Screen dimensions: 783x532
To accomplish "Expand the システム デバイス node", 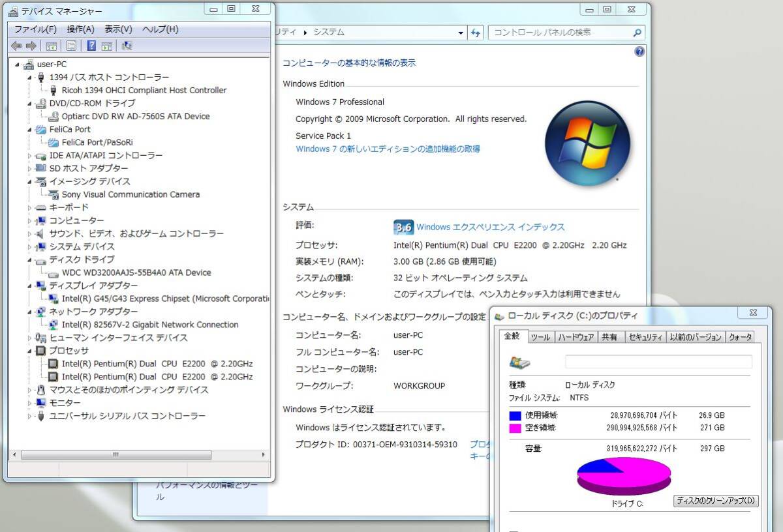I will [30, 246].
